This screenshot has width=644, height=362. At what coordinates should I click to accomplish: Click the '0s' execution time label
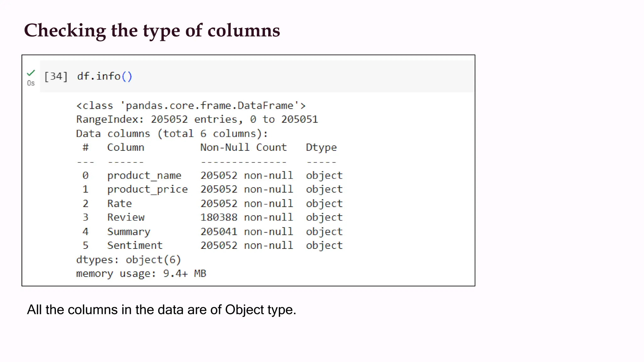[x=31, y=83]
